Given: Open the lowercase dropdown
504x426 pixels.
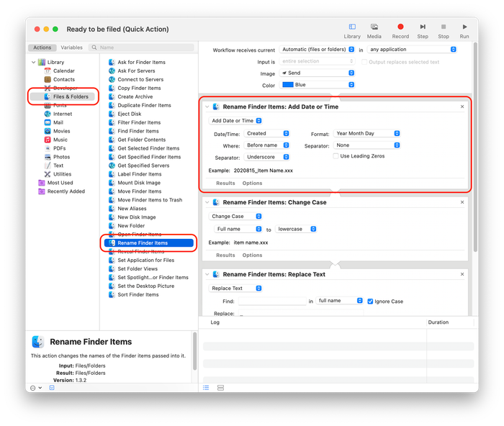Looking at the screenshot, I should pos(296,229).
